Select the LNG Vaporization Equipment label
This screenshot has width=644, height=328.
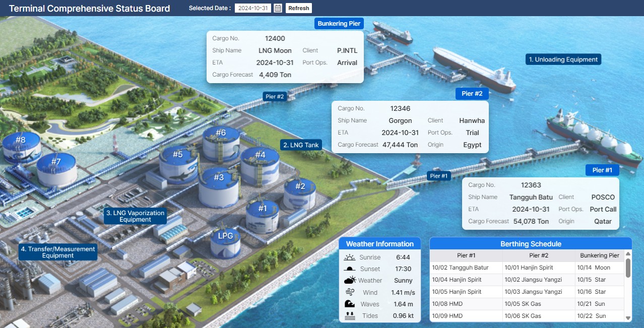click(135, 216)
